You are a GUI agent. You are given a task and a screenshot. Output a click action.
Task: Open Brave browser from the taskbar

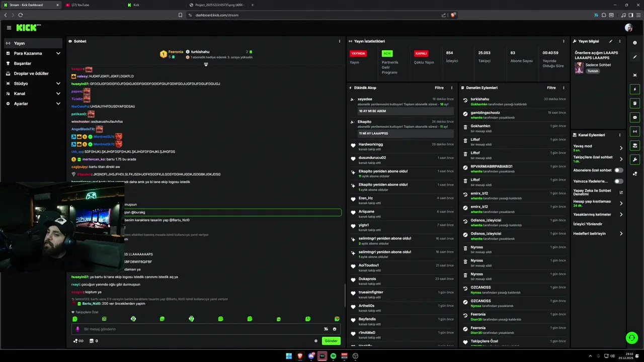point(300,356)
